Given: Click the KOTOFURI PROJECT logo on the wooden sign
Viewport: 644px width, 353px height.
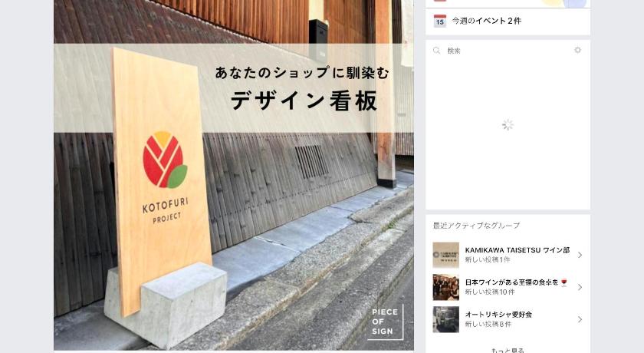Looking at the screenshot, I should 165,176.
